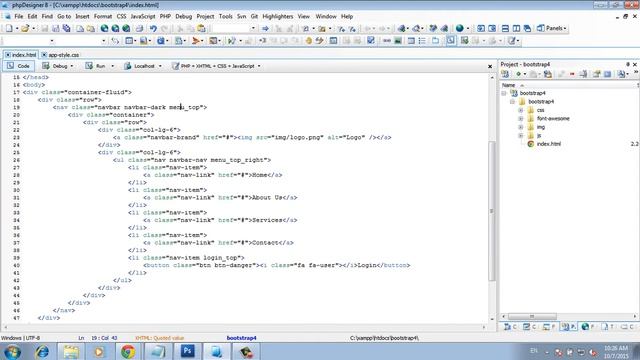
Task: Open the Format menu
Action: (x=103, y=16)
